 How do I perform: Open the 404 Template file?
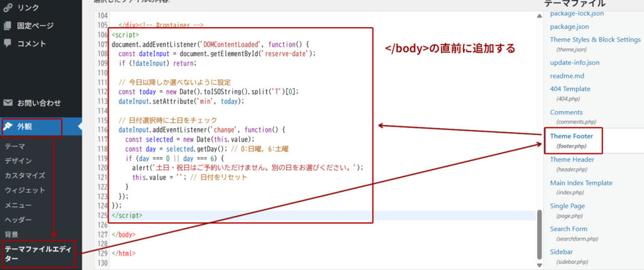click(x=570, y=89)
